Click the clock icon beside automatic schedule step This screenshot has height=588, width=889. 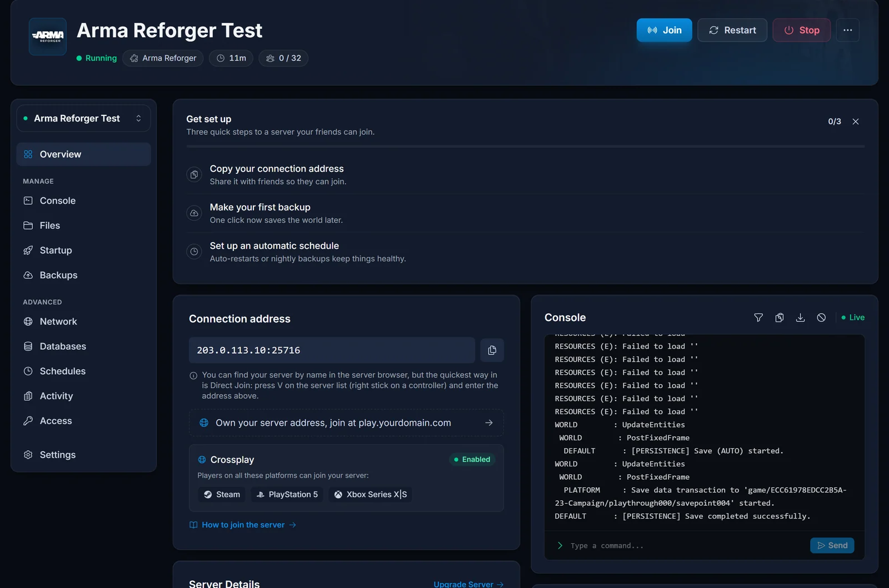pyautogui.click(x=194, y=252)
